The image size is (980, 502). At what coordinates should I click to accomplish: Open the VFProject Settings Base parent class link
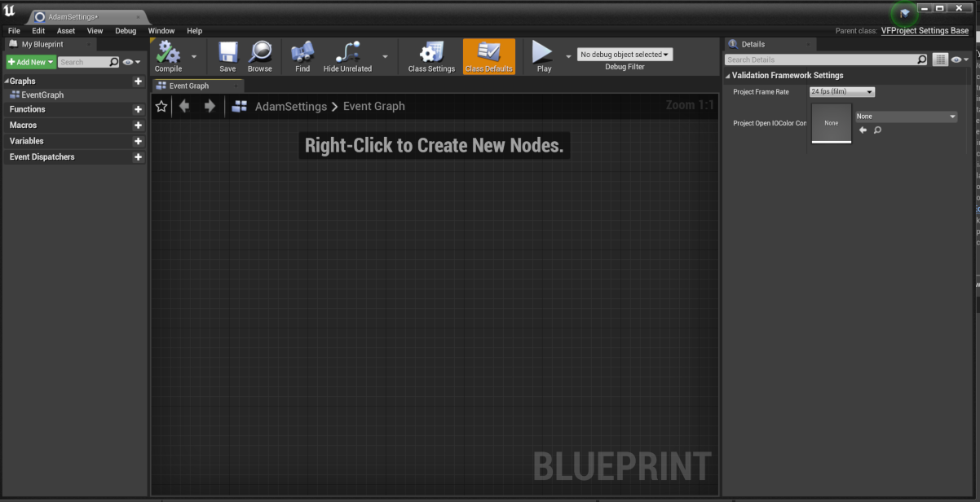(925, 31)
